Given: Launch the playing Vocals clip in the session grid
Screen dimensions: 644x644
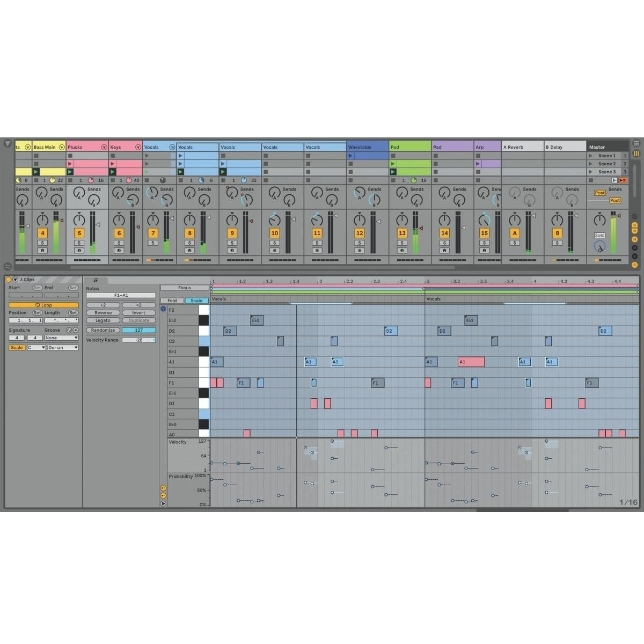Looking at the screenshot, I should pyautogui.click(x=182, y=172).
